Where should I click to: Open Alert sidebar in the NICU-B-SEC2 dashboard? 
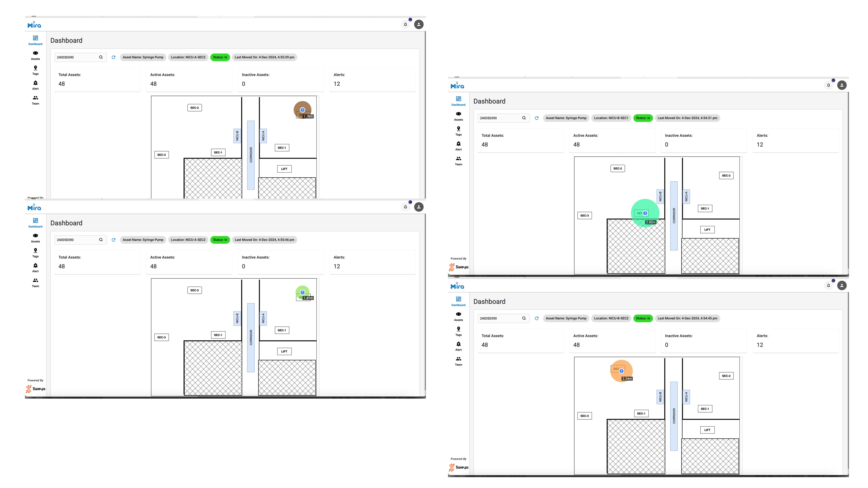459,346
